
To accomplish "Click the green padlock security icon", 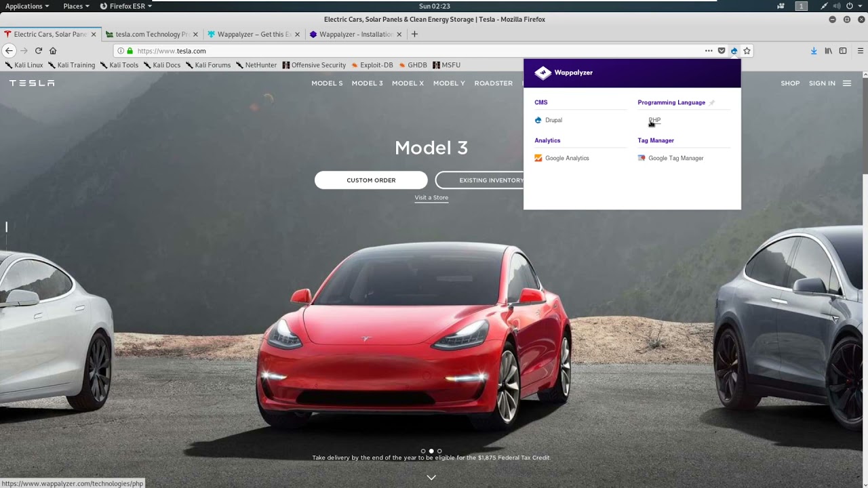I will pos(130,51).
